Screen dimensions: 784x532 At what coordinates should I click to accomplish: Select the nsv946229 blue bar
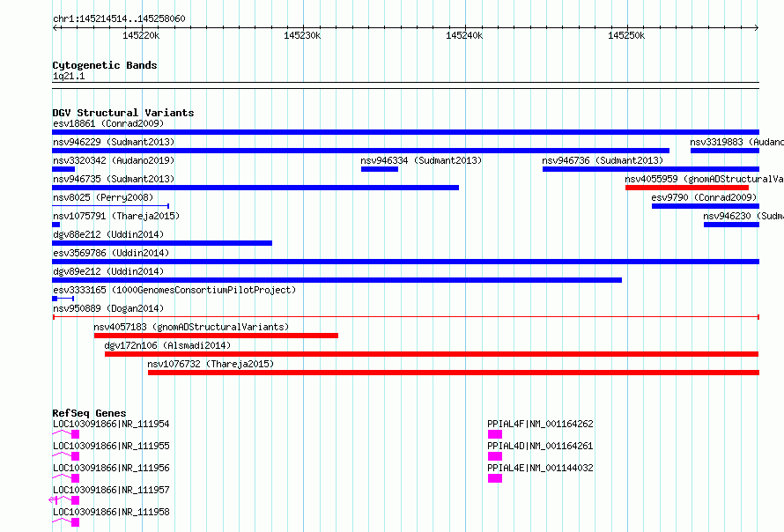pos(360,151)
